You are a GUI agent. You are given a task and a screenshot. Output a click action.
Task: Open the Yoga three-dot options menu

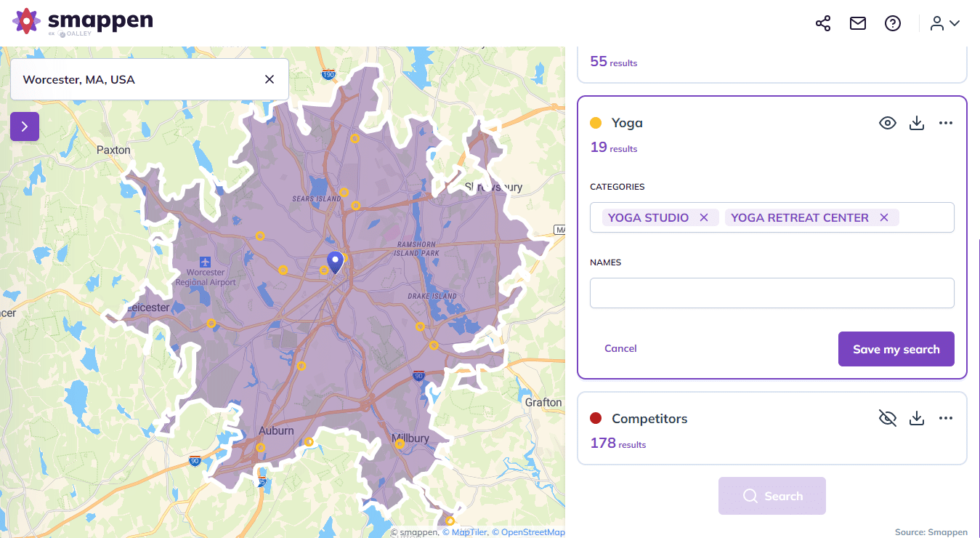[x=945, y=123]
